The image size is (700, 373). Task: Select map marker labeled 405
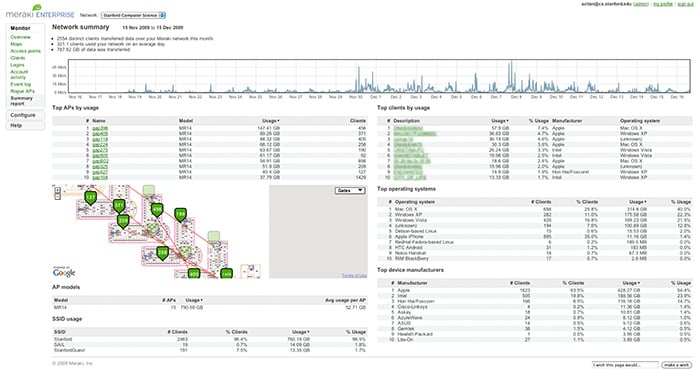tap(194, 274)
